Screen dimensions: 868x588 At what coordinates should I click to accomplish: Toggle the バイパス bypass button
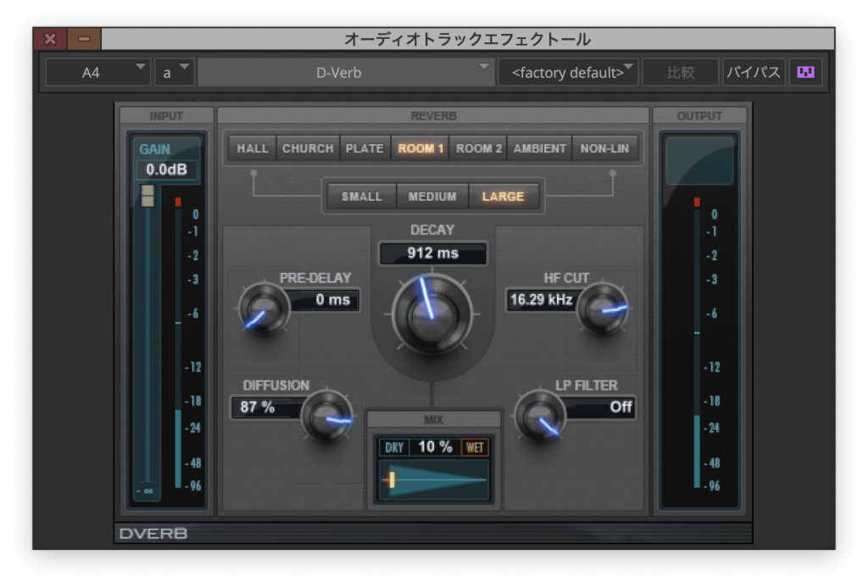pyautogui.click(x=754, y=72)
